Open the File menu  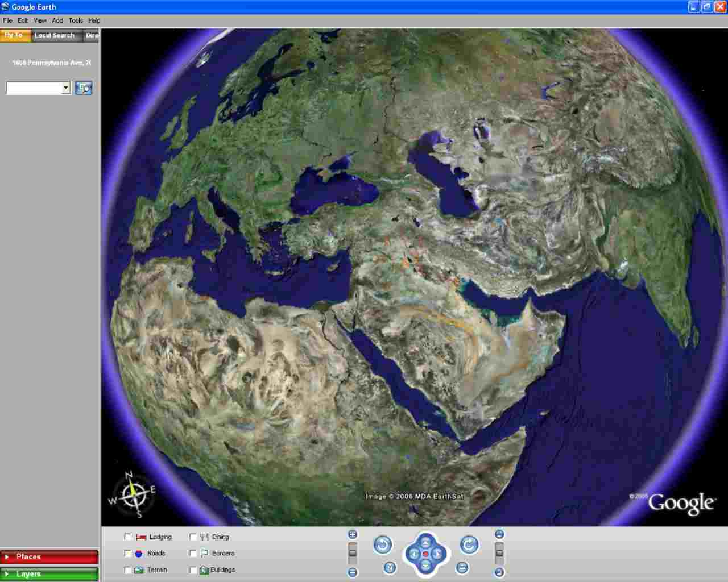(7, 20)
